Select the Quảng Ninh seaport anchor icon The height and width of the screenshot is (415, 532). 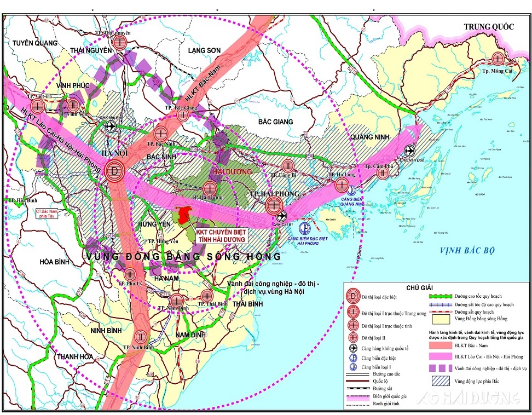tap(352, 190)
